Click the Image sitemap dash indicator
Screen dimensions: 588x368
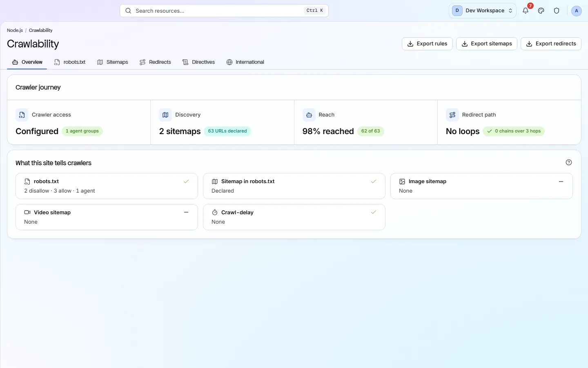point(561,181)
